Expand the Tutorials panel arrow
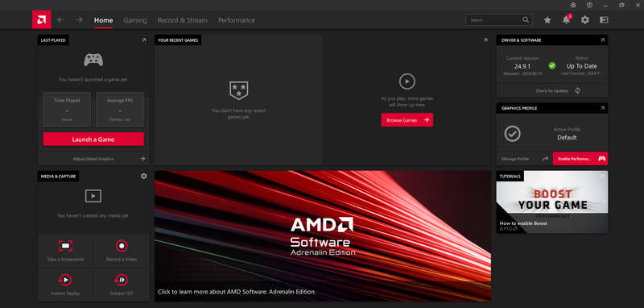Screen dimensions: 644x308 [602, 176]
